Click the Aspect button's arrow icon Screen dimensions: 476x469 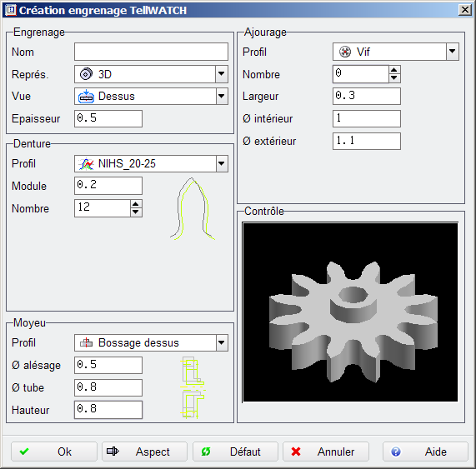click(113, 452)
